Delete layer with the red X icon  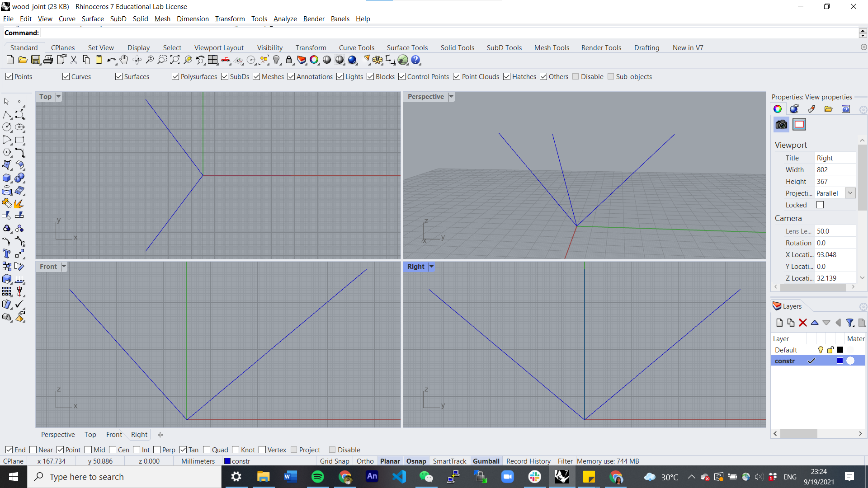tap(803, 323)
